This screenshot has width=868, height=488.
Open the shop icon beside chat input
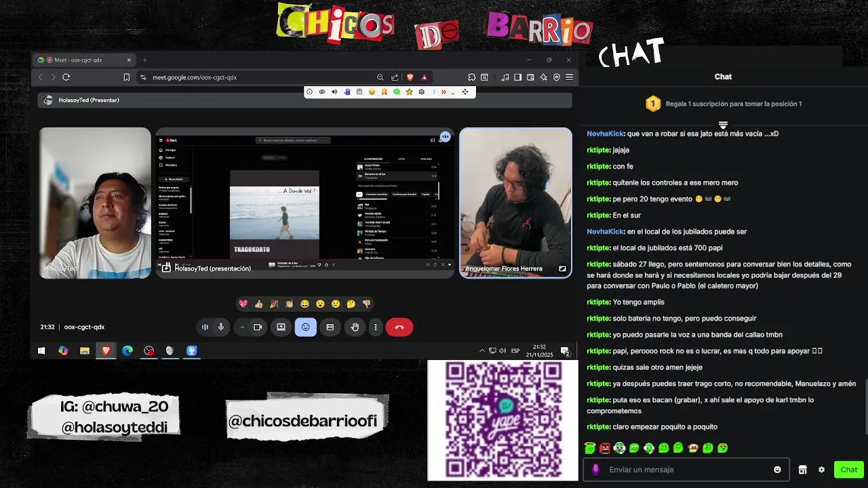click(802, 470)
